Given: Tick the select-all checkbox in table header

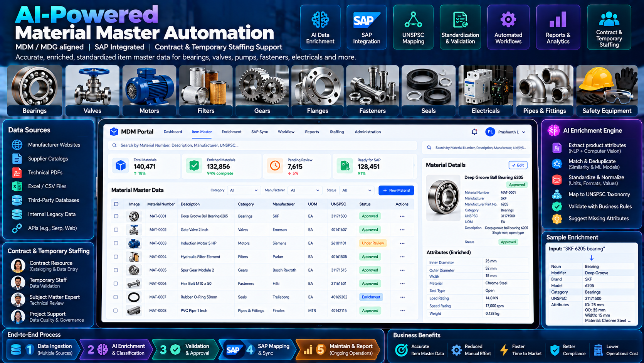Looking at the screenshot, I should tap(116, 204).
